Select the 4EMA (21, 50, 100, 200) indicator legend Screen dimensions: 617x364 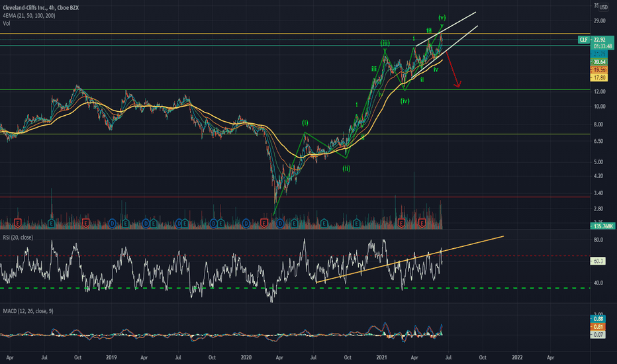tap(28, 15)
